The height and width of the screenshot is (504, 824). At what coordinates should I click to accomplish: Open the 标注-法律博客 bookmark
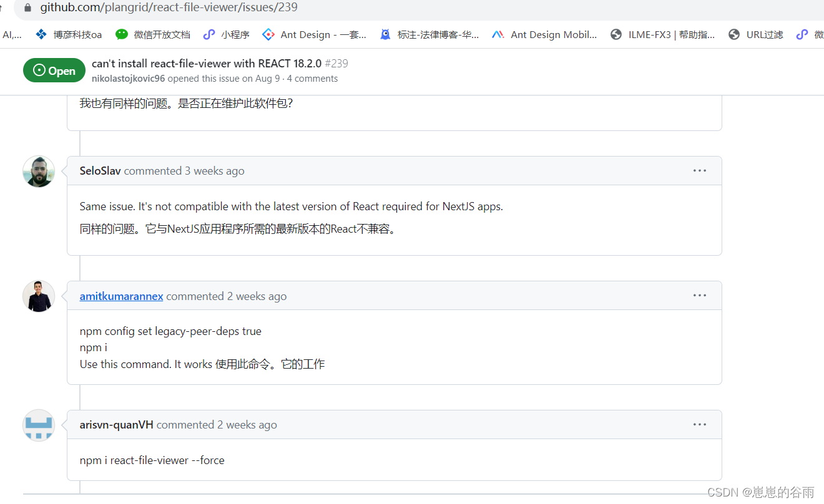431,34
